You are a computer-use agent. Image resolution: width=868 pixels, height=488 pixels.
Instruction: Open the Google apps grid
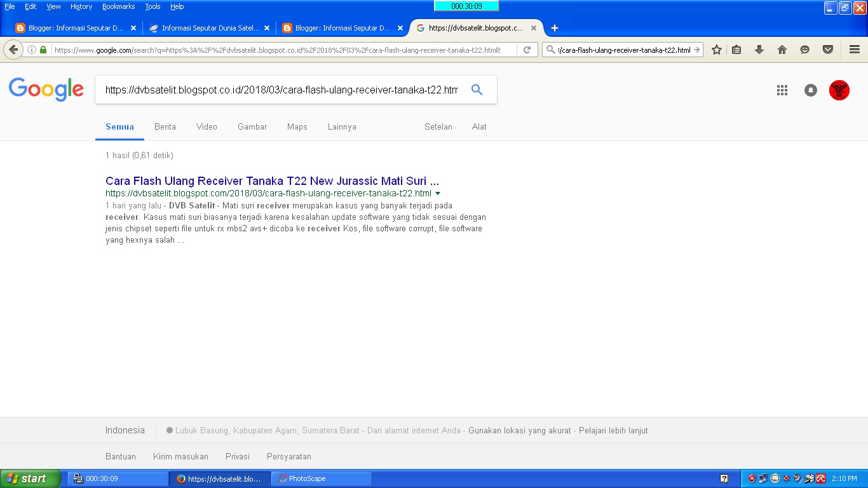pos(782,90)
